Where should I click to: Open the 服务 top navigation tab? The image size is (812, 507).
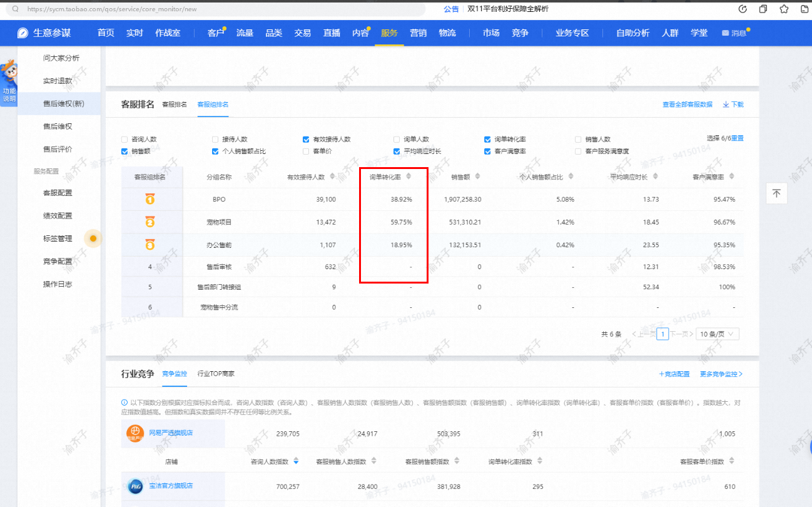(389, 33)
